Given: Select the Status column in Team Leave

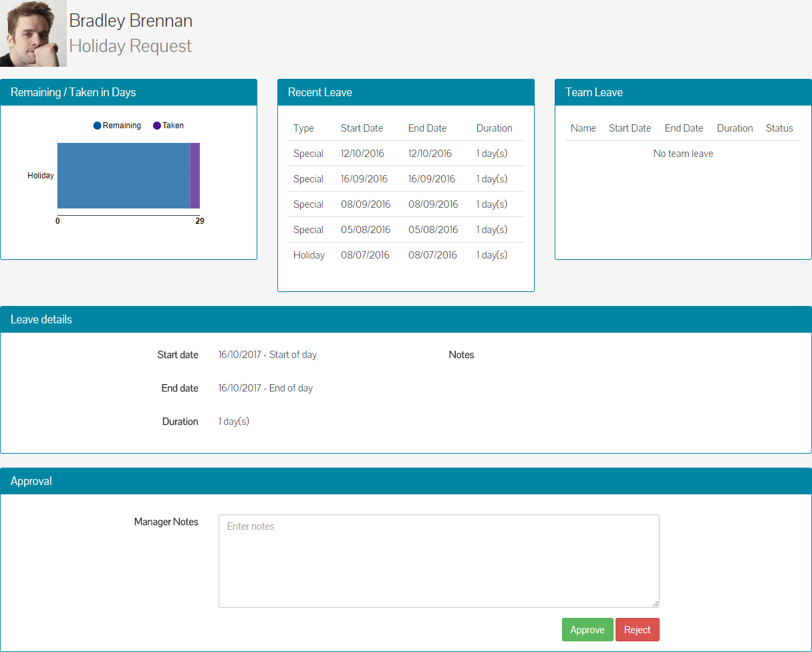Looking at the screenshot, I should pos(779,128).
